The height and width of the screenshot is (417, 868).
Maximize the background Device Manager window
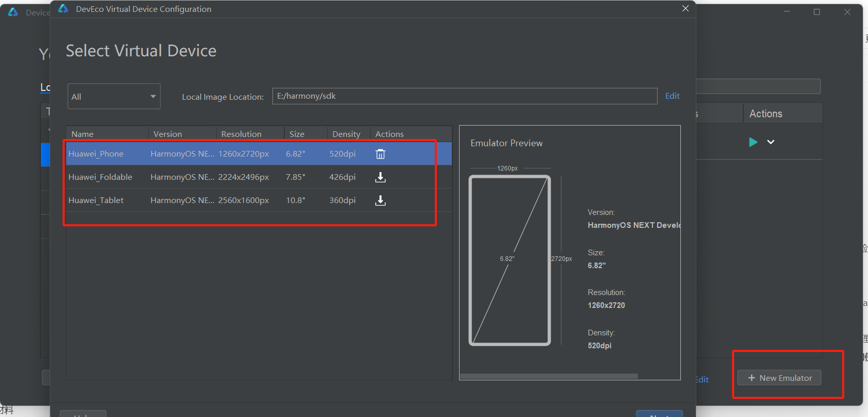(817, 12)
